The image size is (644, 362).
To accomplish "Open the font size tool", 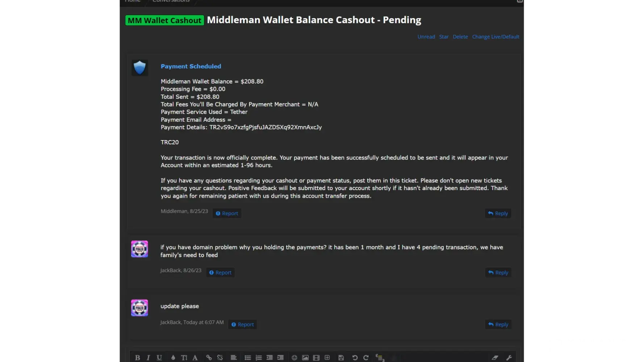I will point(184,358).
